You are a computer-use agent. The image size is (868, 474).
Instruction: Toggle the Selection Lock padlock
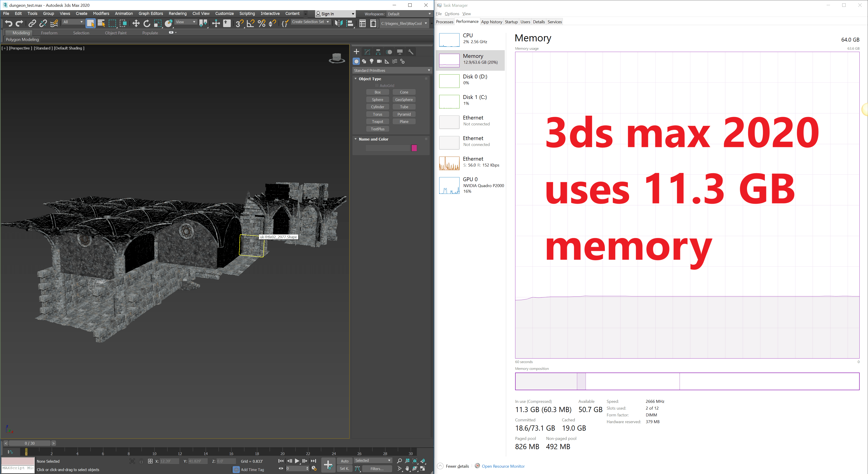[x=141, y=461]
